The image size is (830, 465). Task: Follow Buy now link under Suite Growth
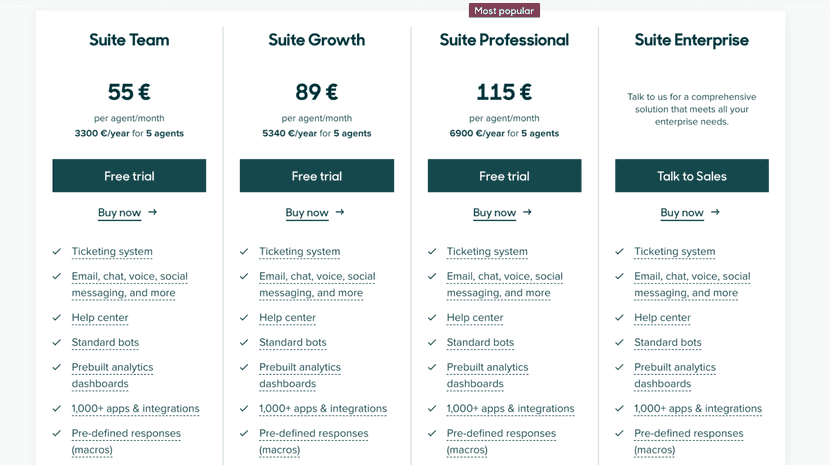click(307, 212)
